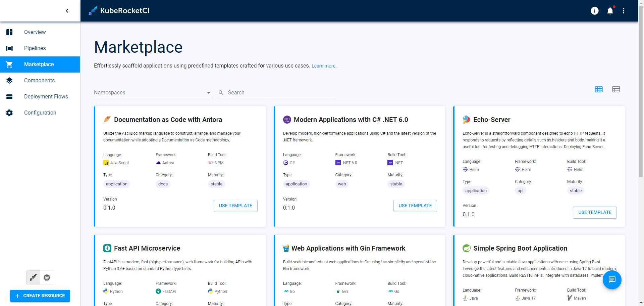
Task: Switch to Kubernetes view toggle
Action: tap(47, 277)
